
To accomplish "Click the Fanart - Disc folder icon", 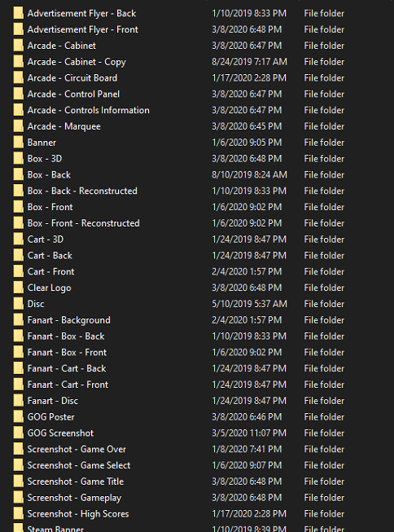I will point(18,401).
